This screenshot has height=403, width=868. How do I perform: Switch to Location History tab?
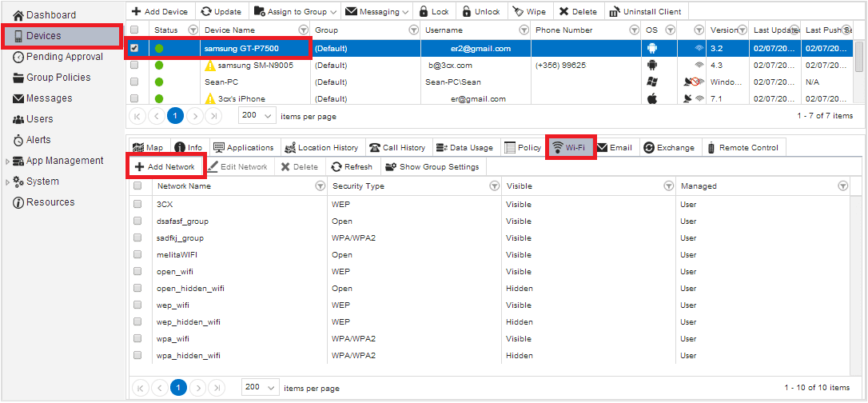[321, 148]
